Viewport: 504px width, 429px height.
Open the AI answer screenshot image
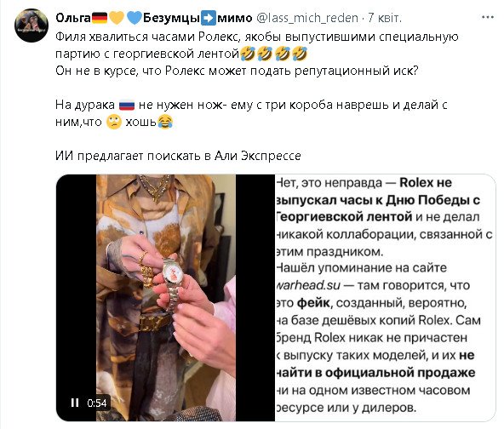(385, 298)
